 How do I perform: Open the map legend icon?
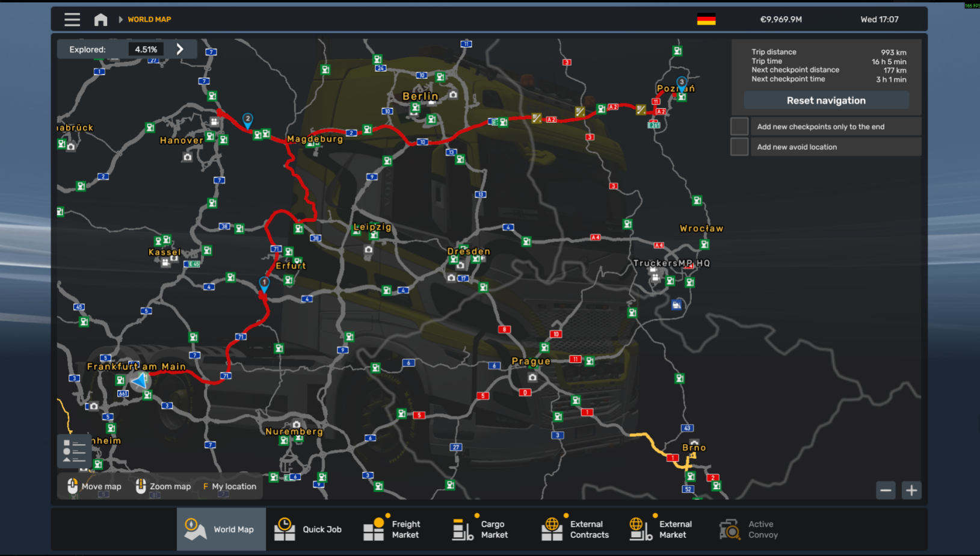point(74,451)
